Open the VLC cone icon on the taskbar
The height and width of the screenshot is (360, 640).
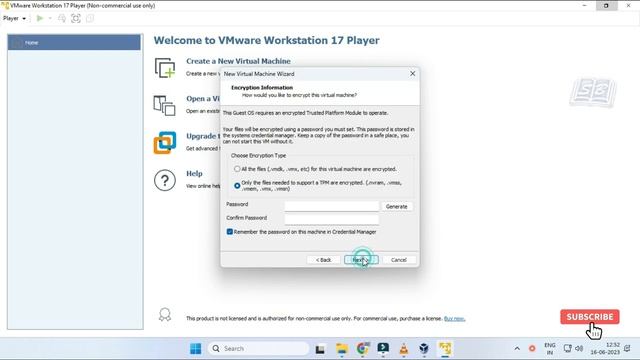coord(404,349)
